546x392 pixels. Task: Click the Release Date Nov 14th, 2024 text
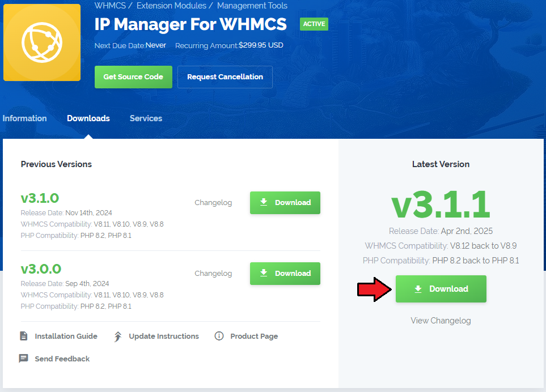tap(66, 212)
